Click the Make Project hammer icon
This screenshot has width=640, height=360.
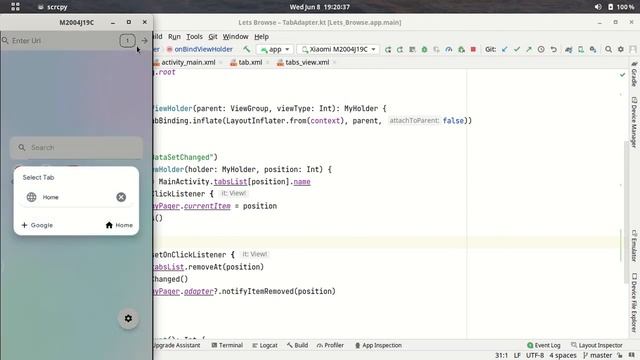click(x=247, y=49)
